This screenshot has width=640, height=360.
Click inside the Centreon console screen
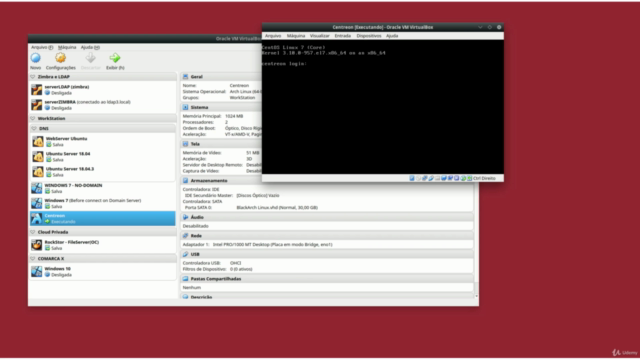pyautogui.click(x=382, y=107)
